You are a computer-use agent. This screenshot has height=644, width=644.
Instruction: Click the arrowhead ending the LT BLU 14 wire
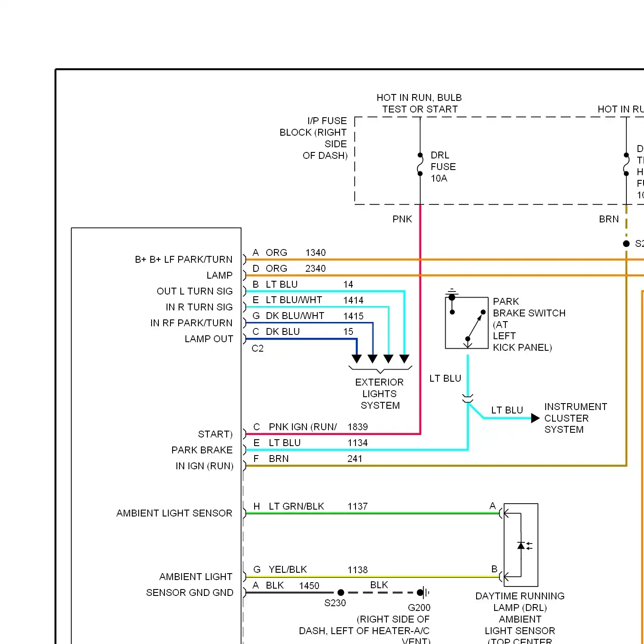(404, 359)
